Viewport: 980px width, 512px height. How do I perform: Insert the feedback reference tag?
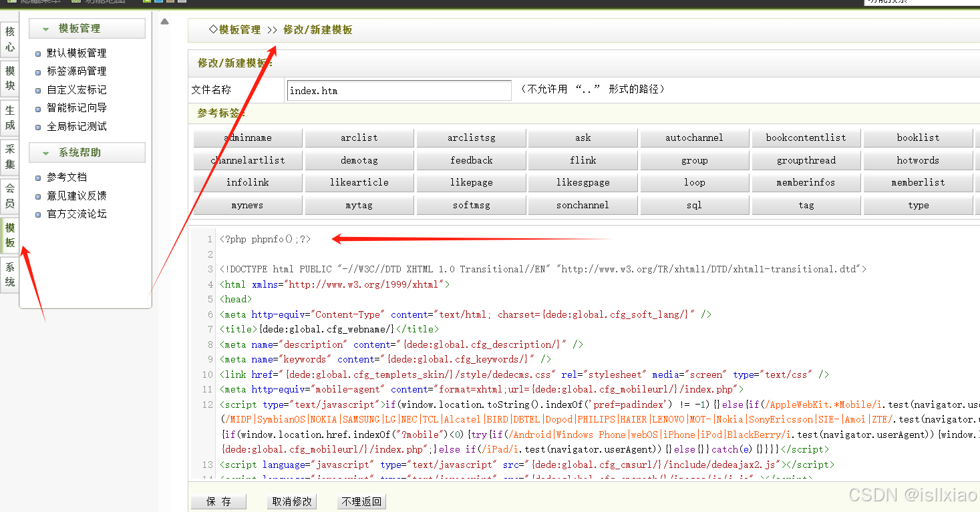[471, 160]
